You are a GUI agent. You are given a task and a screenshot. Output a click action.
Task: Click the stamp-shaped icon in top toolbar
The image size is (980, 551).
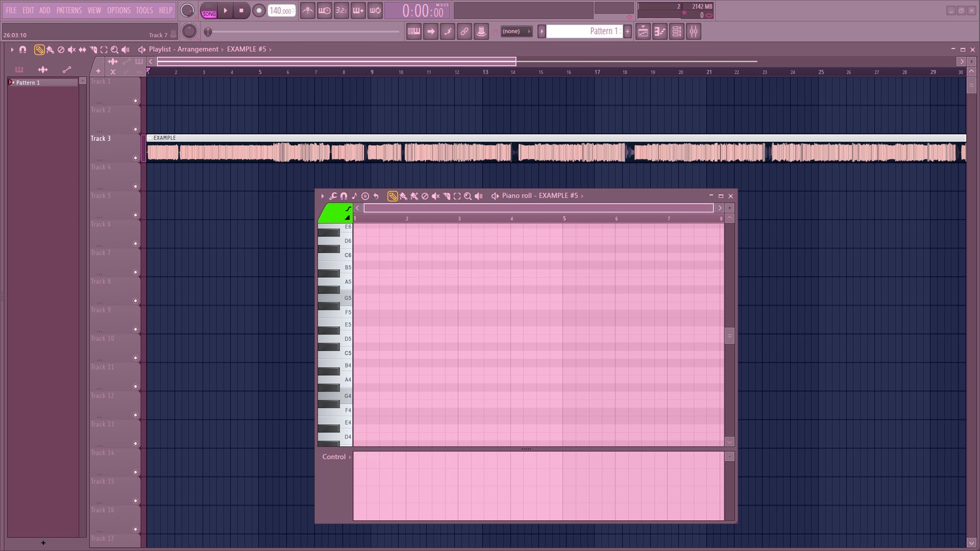[482, 31]
